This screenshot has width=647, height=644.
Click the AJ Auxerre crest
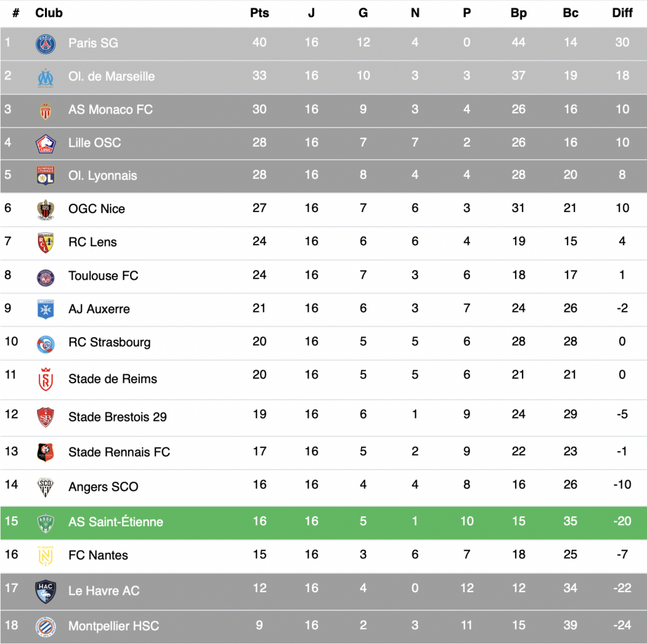46,309
